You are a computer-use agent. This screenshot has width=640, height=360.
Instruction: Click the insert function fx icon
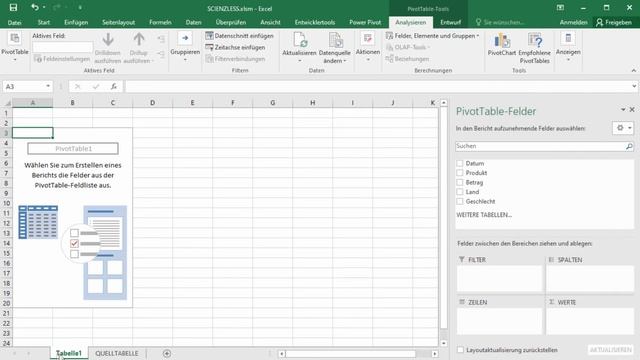[114, 86]
